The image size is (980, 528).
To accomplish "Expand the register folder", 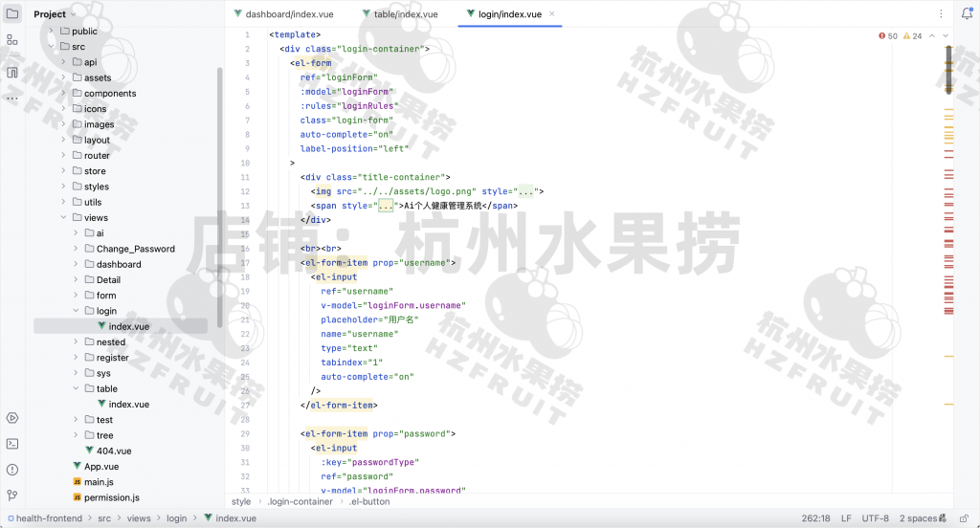I will (76, 358).
